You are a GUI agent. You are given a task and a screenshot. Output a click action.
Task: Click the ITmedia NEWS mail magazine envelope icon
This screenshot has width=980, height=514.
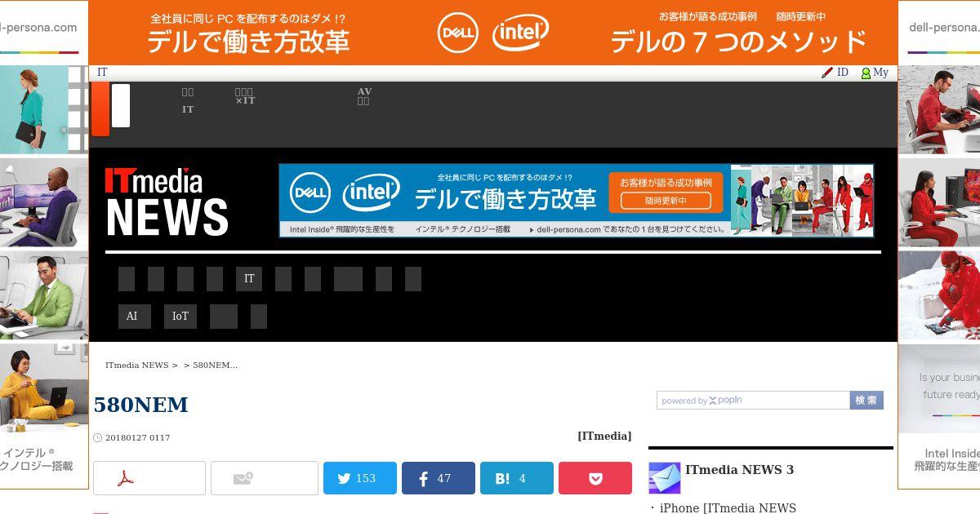point(664,477)
